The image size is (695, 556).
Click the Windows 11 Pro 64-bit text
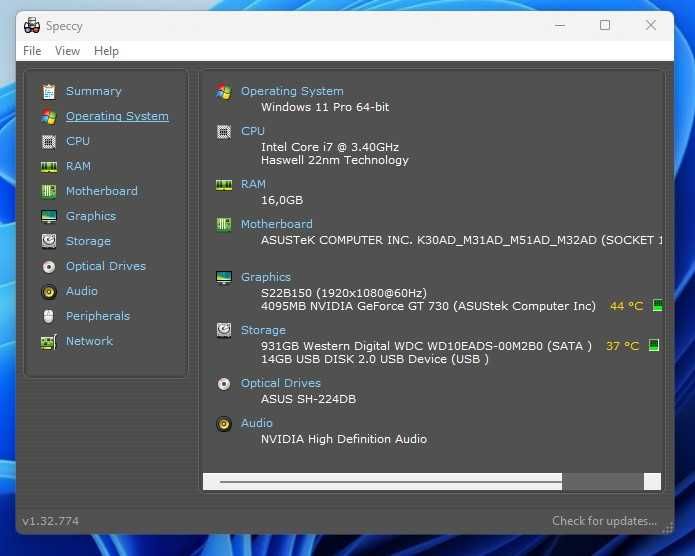tap(325, 107)
